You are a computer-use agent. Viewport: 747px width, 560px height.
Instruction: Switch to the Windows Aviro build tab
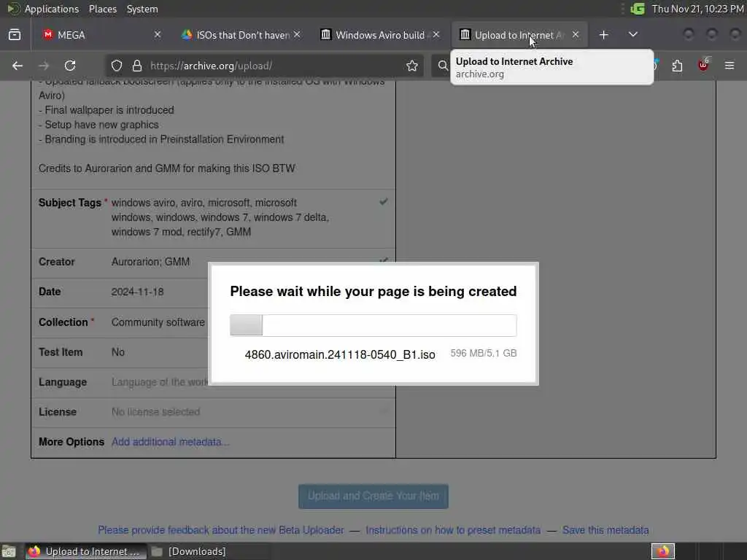point(379,35)
